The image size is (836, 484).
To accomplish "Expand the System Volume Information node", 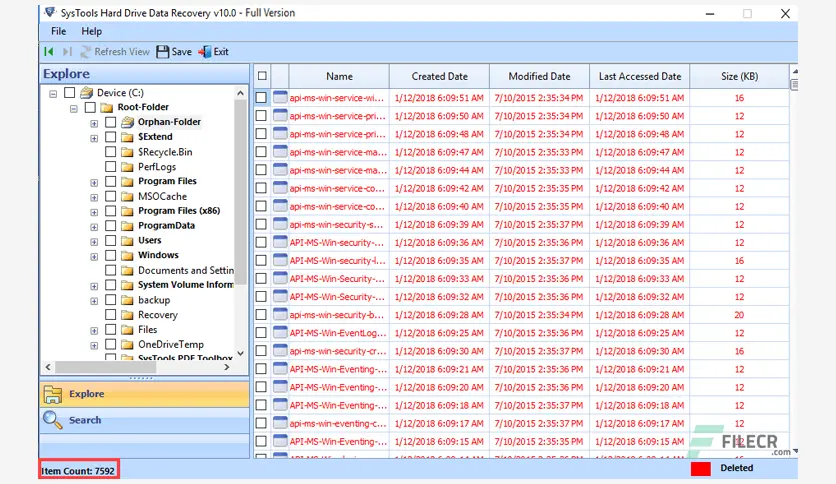I will 94,286.
